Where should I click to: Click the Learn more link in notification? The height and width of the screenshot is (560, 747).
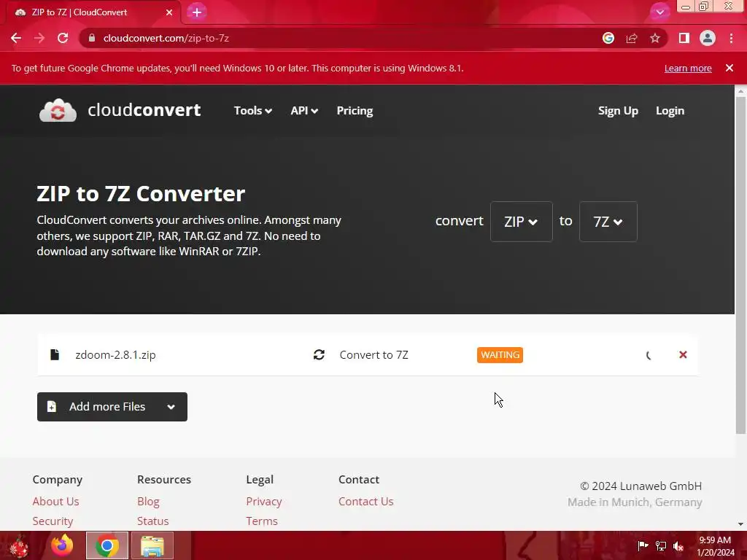click(688, 68)
